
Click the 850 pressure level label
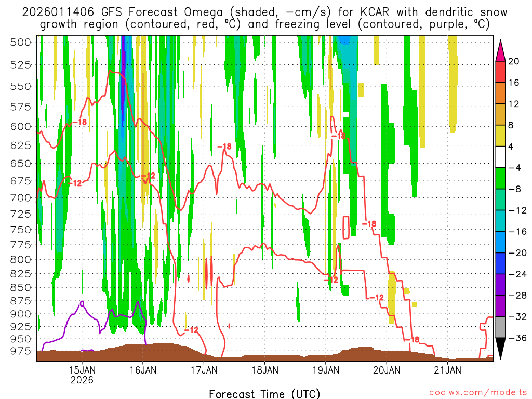21,288
